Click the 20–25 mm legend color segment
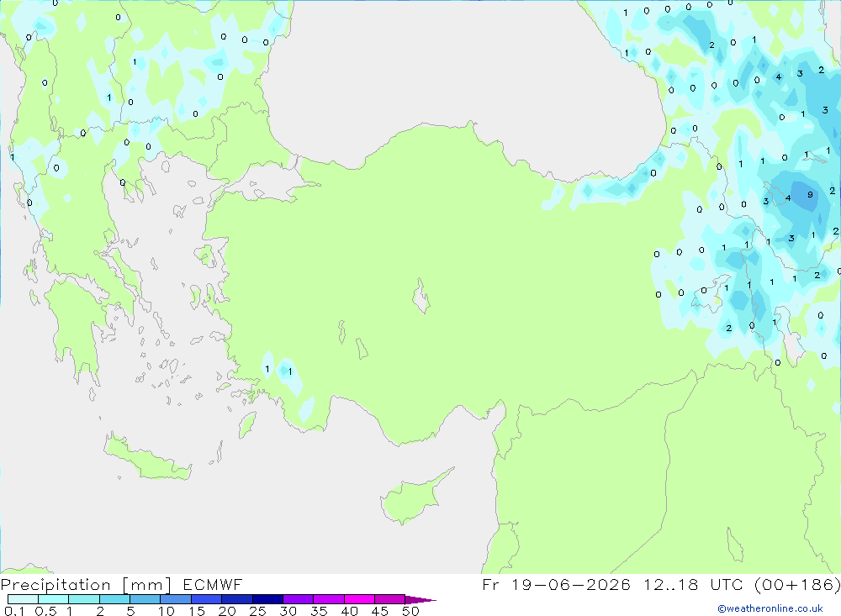Screen dimensions: 841x616 [237, 599]
